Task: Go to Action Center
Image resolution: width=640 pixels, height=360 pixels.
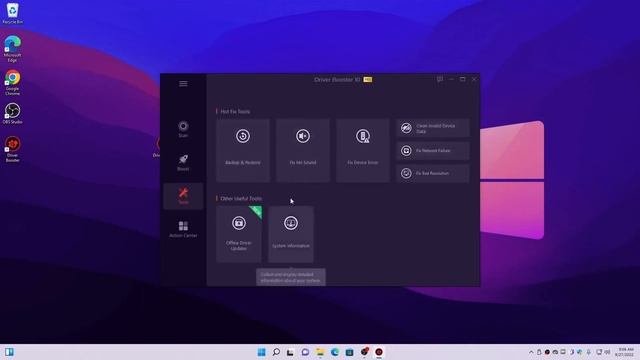Action: click(183, 229)
